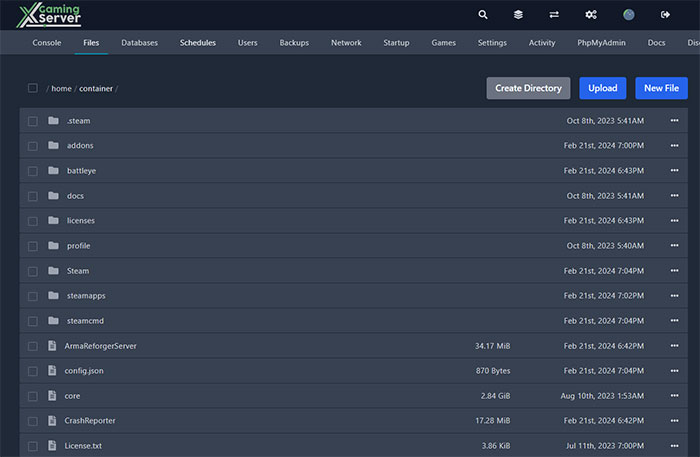Viewport: 700px width, 457px height.
Task: Check the box for addons folder
Action: pos(33,146)
